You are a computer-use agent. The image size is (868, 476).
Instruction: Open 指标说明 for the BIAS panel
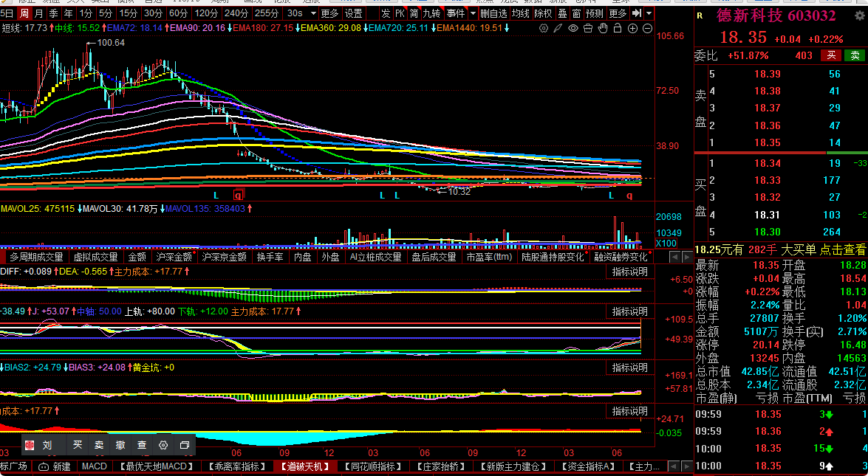[x=630, y=368]
